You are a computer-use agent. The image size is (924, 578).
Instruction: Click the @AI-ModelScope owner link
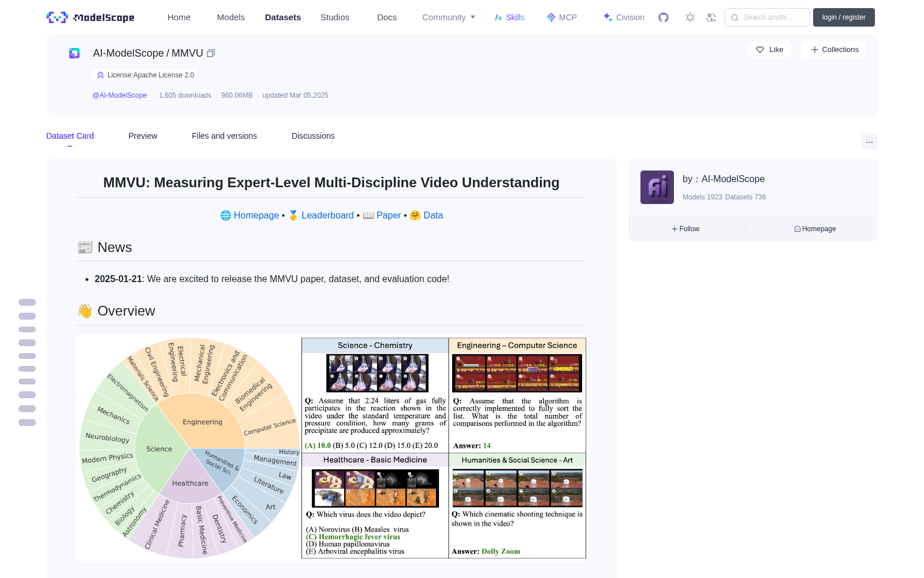coord(120,95)
